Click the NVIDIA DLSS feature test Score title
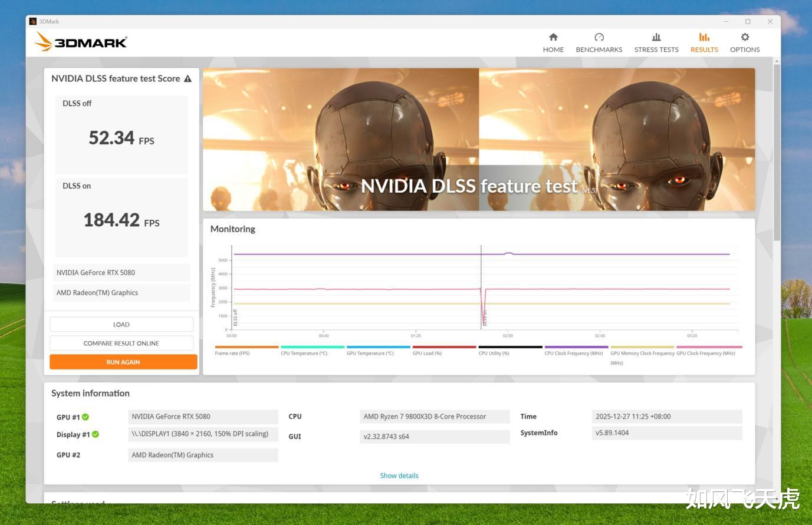Image resolution: width=812 pixels, height=525 pixels. click(116, 78)
